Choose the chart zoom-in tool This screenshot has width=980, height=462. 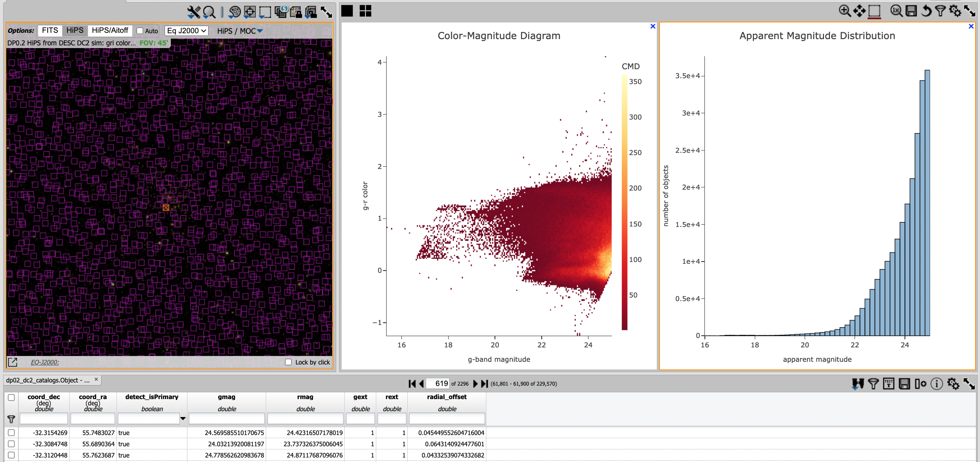pyautogui.click(x=845, y=11)
